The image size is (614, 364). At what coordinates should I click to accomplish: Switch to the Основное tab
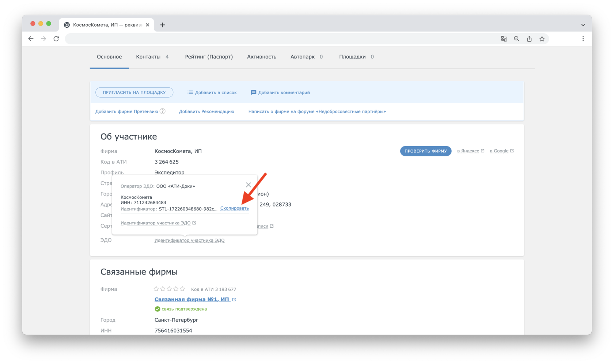[109, 57]
